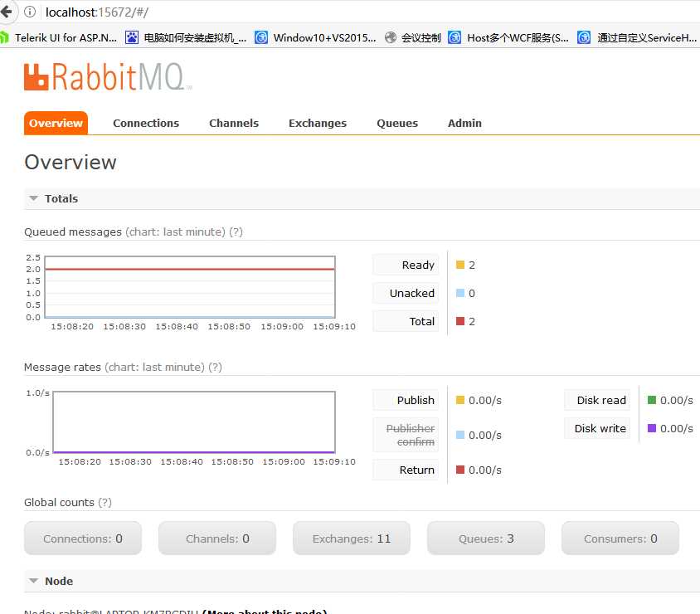Open help (?) for Queued messages
The image size is (700, 614).
click(x=236, y=231)
